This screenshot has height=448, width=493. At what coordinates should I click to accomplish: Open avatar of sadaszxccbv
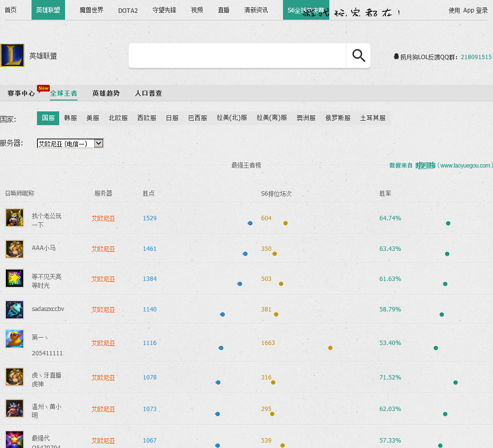click(14, 310)
